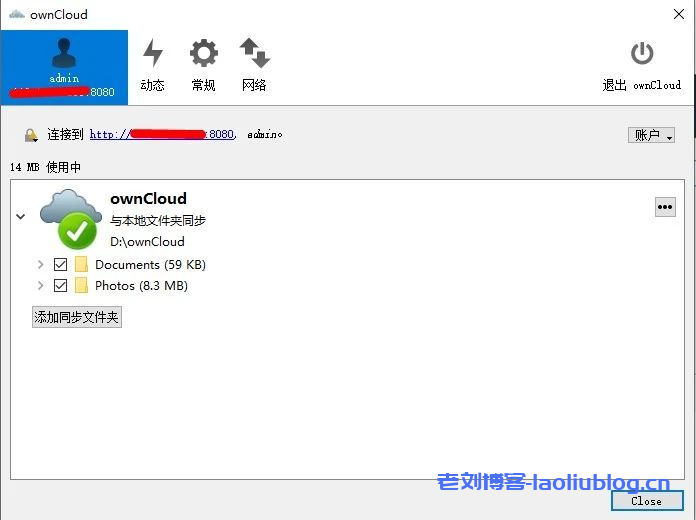696x520 pixels.
Task: Expand the Photos folder tree
Action: click(40, 286)
